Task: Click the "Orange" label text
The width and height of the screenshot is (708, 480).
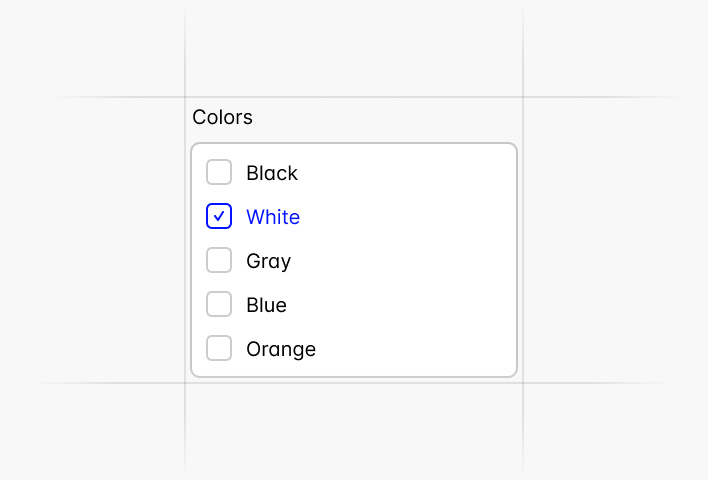Action: pyautogui.click(x=281, y=349)
